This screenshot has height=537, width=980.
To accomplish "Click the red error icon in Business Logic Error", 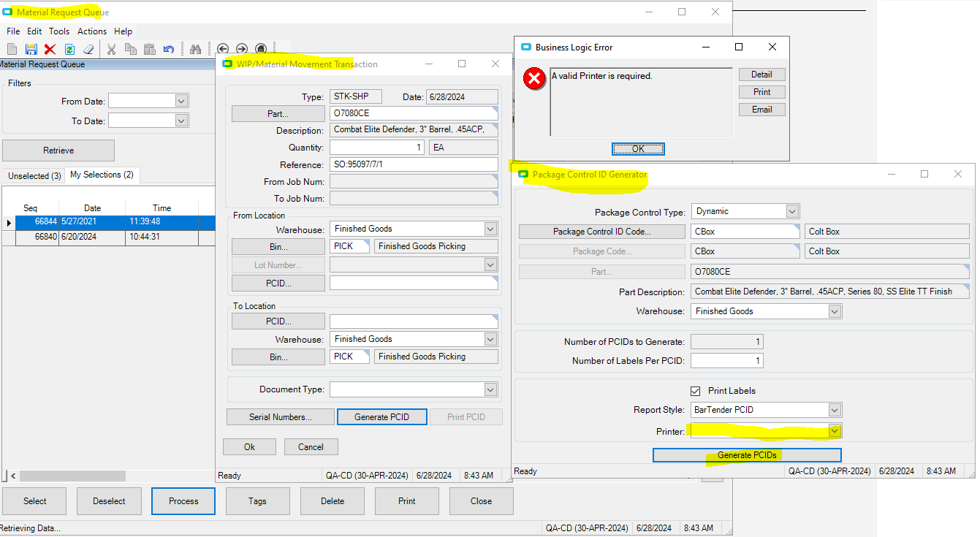I will pos(535,80).
